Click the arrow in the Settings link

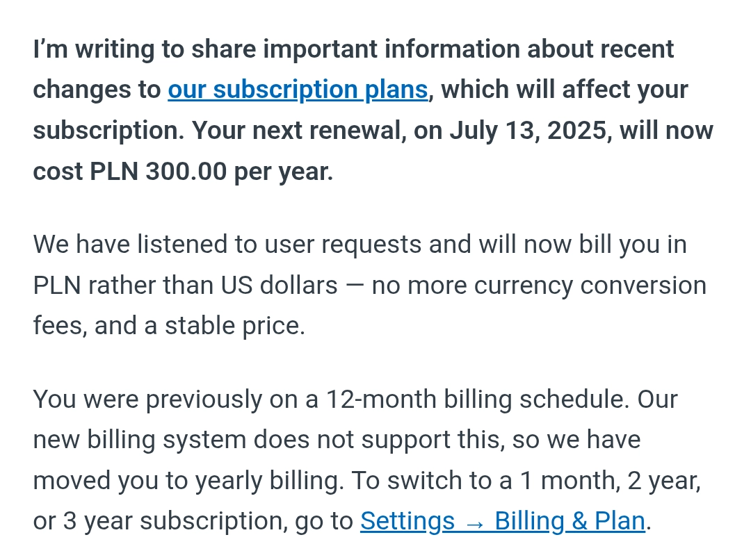click(x=474, y=522)
